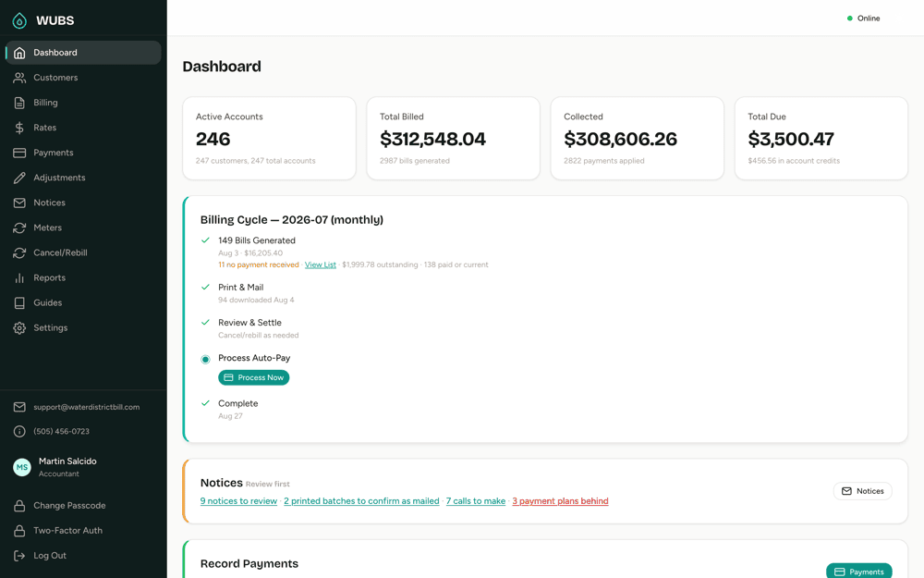This screenshot has width=924, height=578.
Task: Open the Guides section
Action: (83, 302)
